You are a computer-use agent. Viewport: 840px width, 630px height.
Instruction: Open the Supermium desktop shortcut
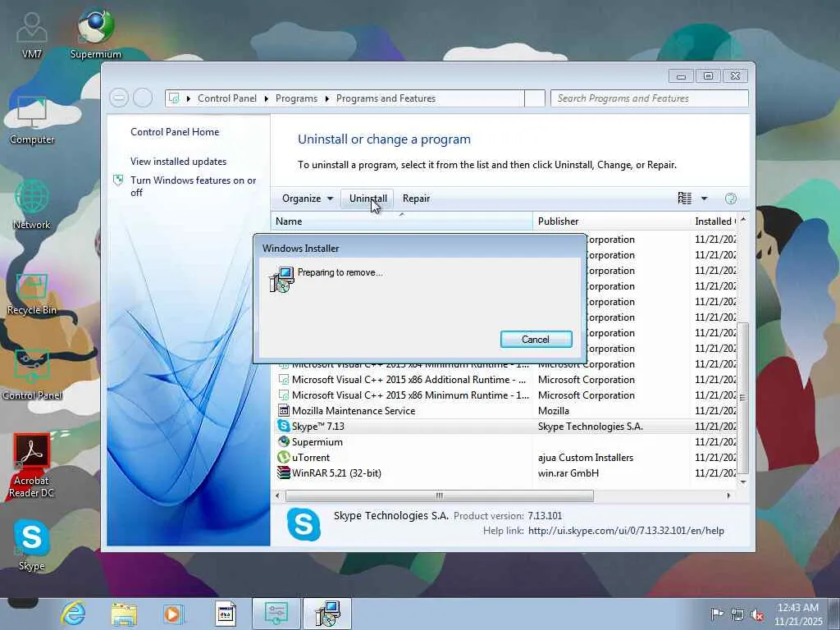click(96, 33)
